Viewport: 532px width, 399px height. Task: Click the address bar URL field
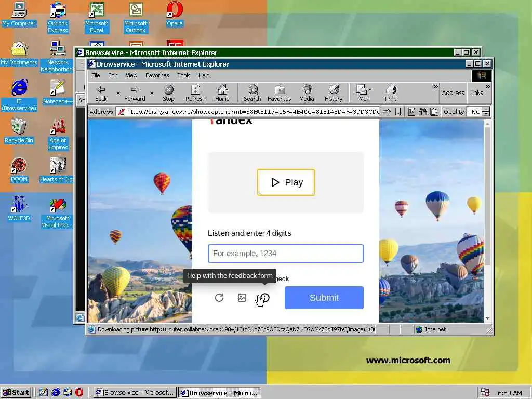click(x=248, y=112)
